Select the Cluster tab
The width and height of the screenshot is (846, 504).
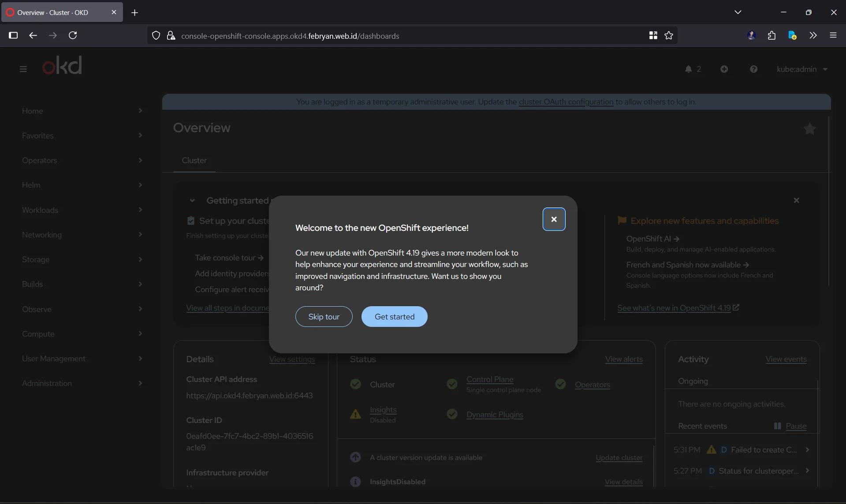[x=194, y=160]
